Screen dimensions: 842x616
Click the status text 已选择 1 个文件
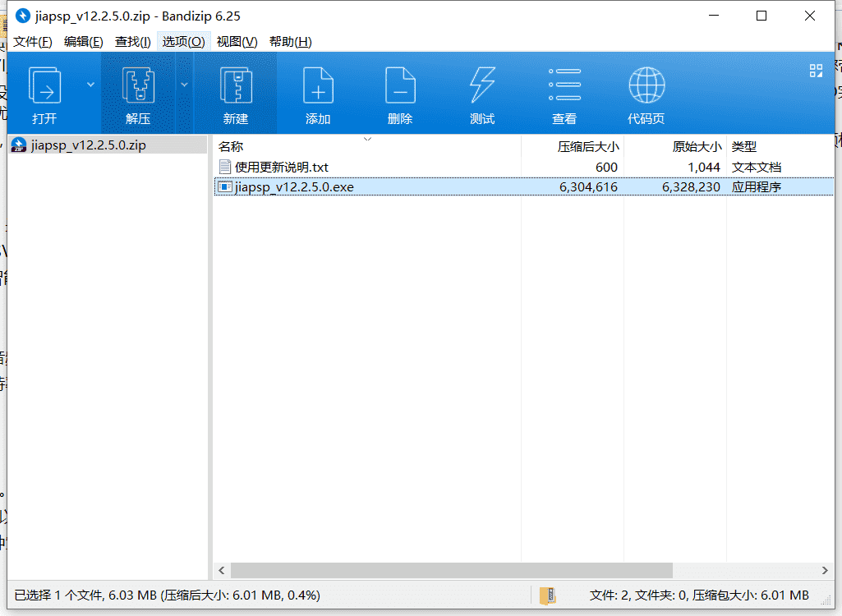tap(58, 595)
